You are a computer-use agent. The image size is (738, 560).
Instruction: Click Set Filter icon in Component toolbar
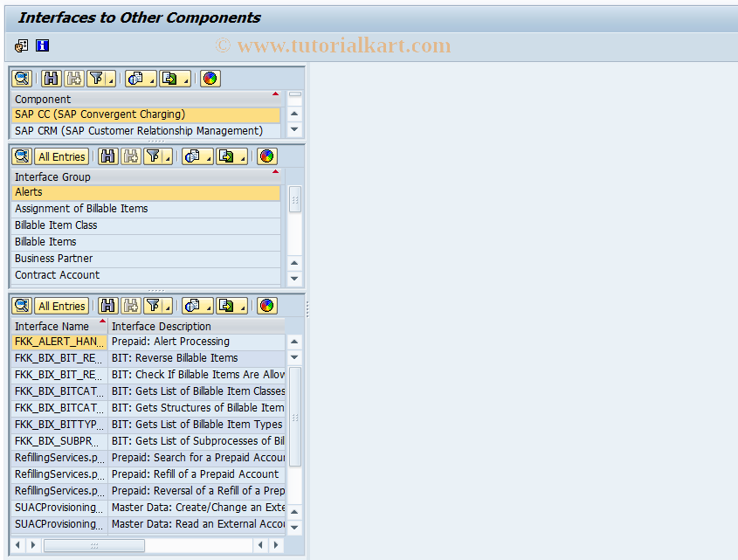tap(96, 78)
